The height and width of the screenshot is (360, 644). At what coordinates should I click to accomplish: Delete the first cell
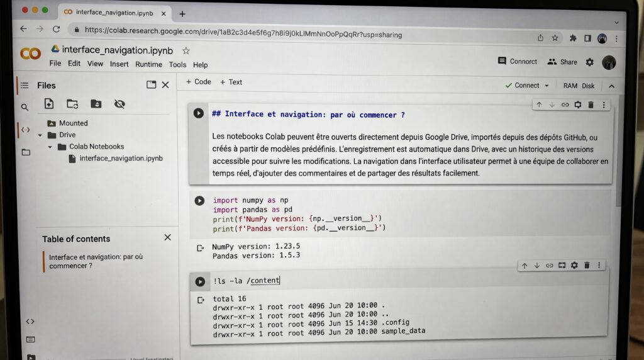coord(591,105)
